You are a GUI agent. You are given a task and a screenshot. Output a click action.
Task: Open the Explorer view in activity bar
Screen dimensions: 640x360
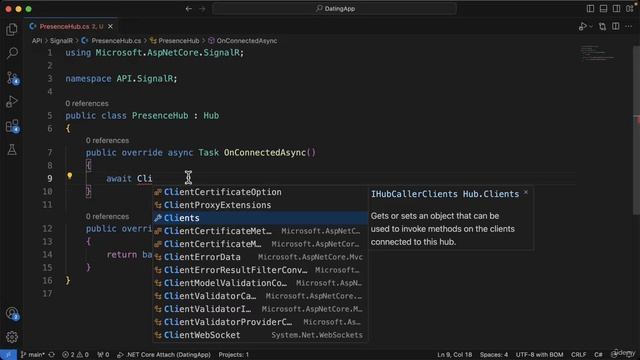click(12, 29)
